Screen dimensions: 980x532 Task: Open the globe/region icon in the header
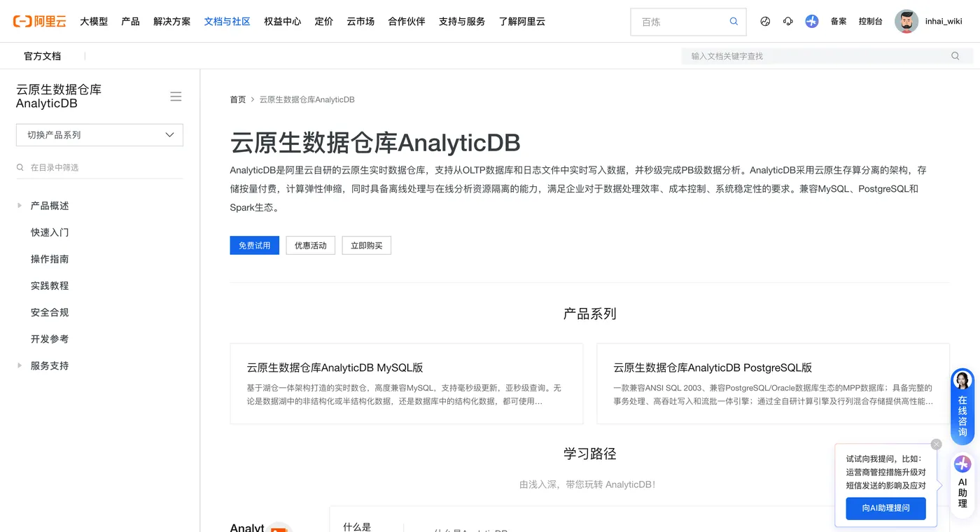[765, 22]
